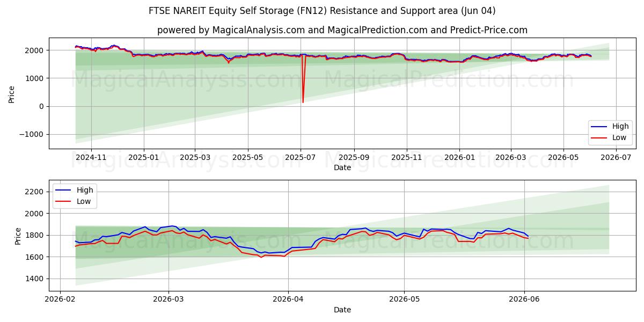This screenshot has width=644, height=322.
Task: Click the '2026-03' date label on top chart axis
Action: (x=510, y=158)
